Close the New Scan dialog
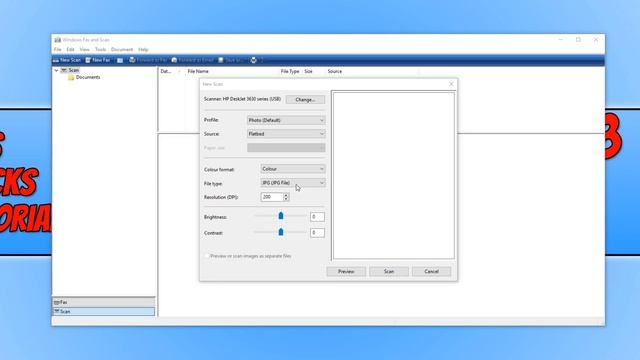 point(451,84)
